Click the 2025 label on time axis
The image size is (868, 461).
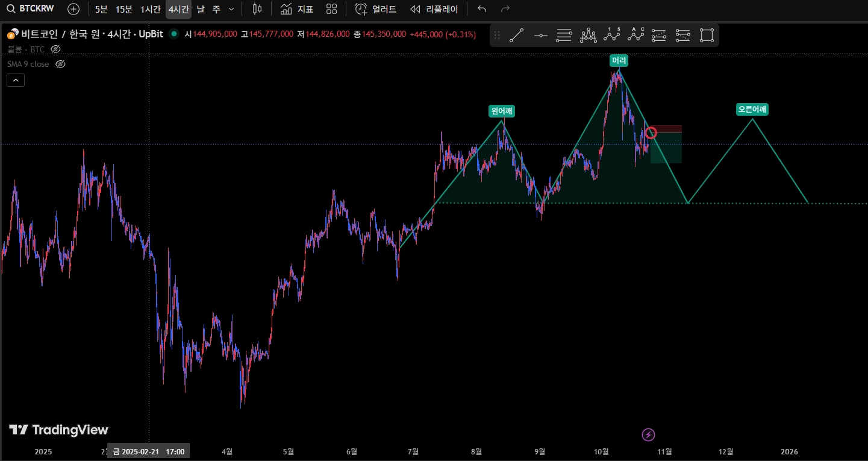pyautogui.click(x=43, y=451)
